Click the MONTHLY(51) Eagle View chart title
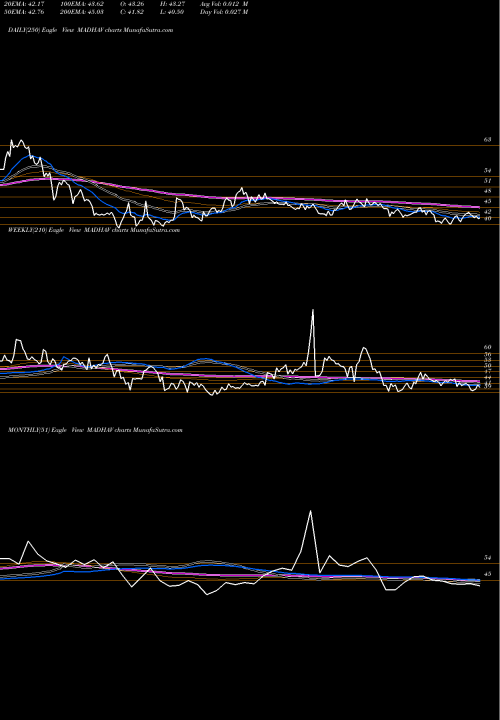 95,430
